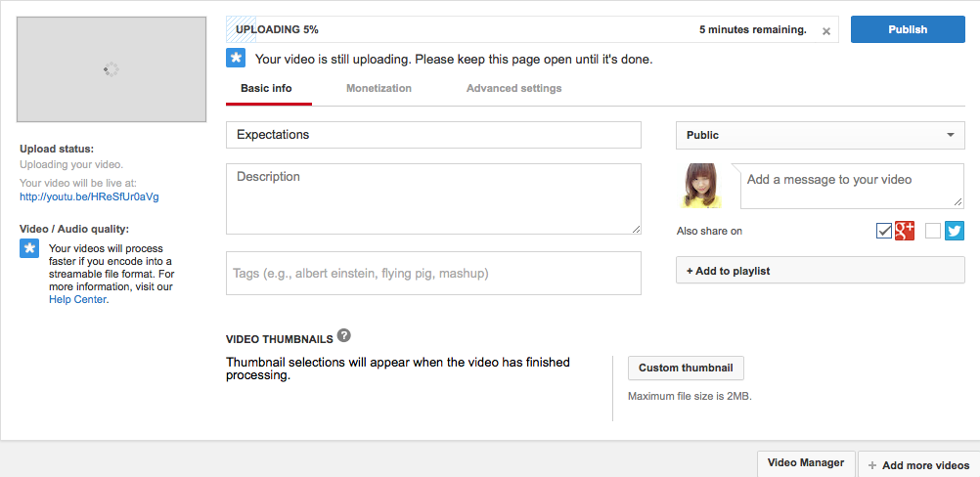Open the youtu.be video link

click(x=89, y=196)
